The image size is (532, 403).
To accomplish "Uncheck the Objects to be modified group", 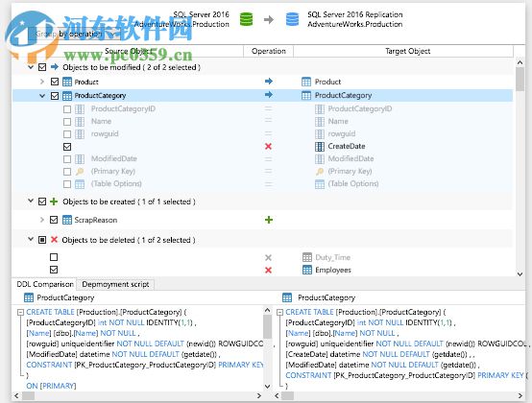I will (x=42, y=67).
